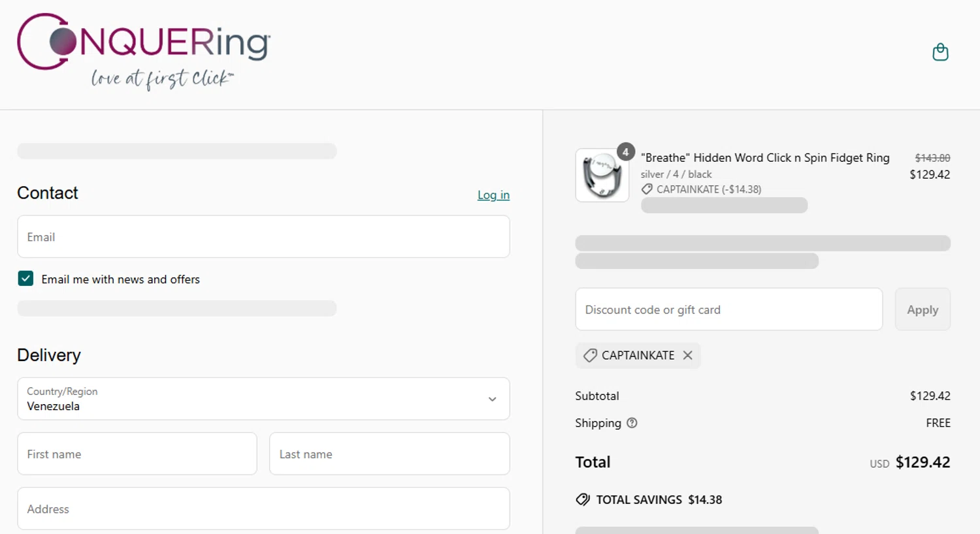Viewport: 980px width, 534px height.
Task: Click the Delivery heading
Action: click(x=49, y=355)
